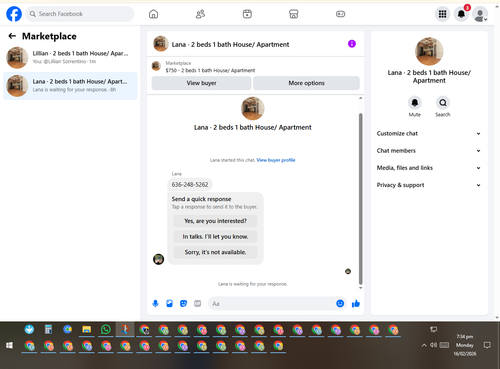Open the Windows Start button
Screen dimensions: 500x369
coord(9,345)
